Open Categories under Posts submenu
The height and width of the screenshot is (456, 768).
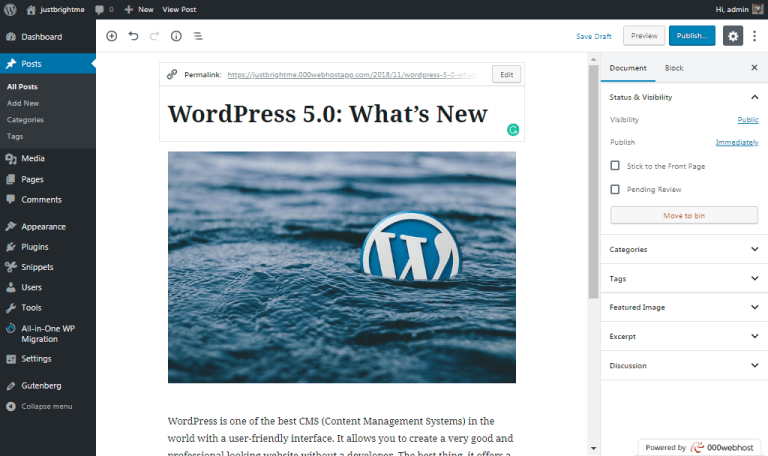(25, 120)
